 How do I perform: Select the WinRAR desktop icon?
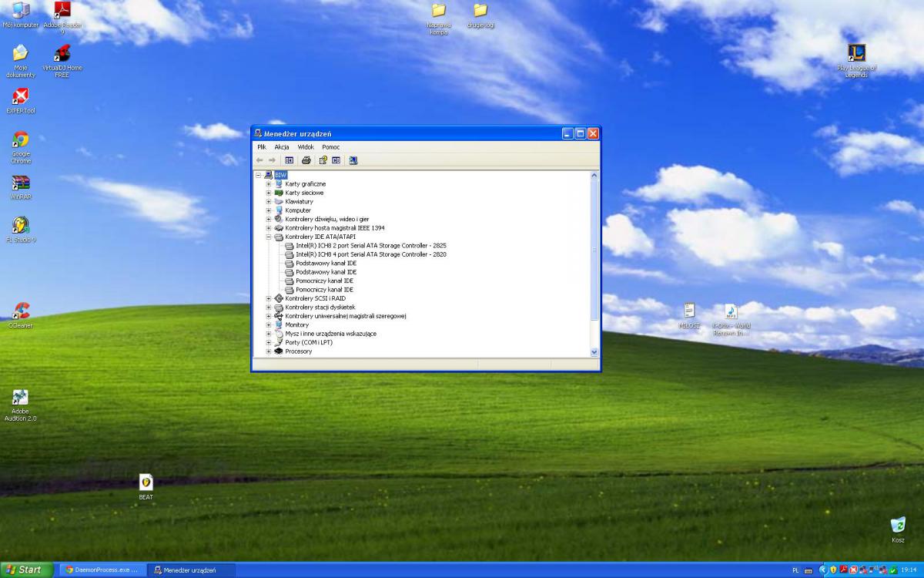pyautogui.click(x=21, y=187)
